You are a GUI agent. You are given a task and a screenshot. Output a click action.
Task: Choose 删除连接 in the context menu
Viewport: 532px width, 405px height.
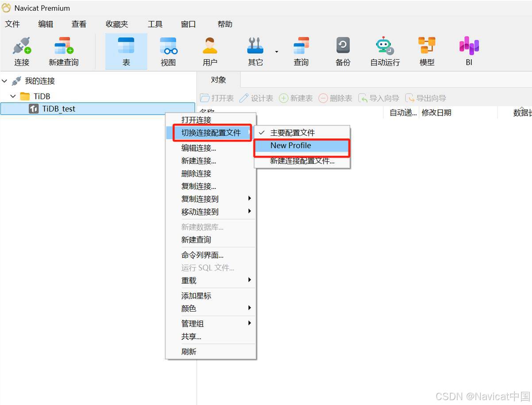[x=211, y=174]
